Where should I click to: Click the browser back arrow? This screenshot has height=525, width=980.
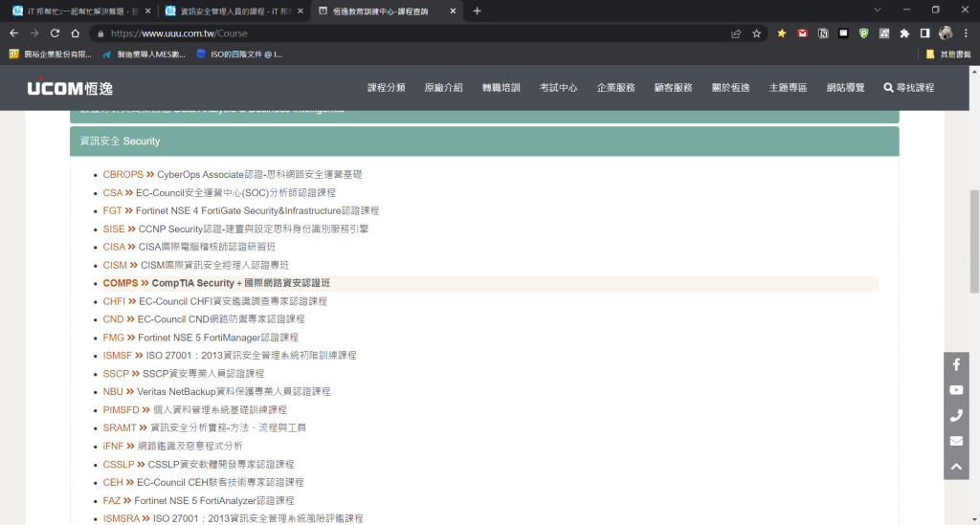(13, 33)
